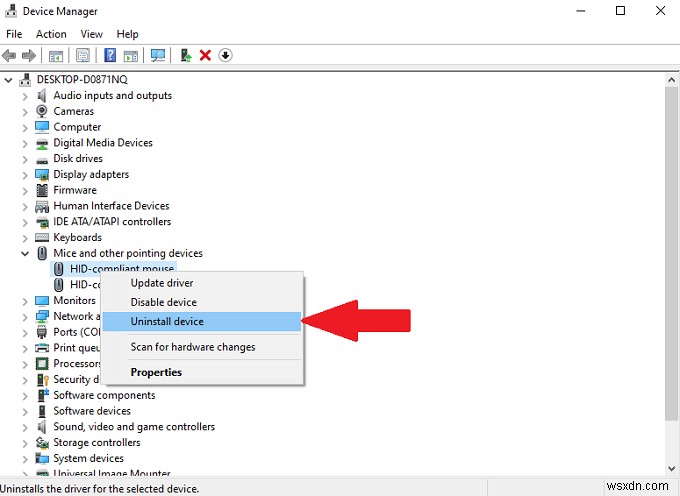Click the Back arrow toolbar icon
680x496 pixels.
click(9, 55)
